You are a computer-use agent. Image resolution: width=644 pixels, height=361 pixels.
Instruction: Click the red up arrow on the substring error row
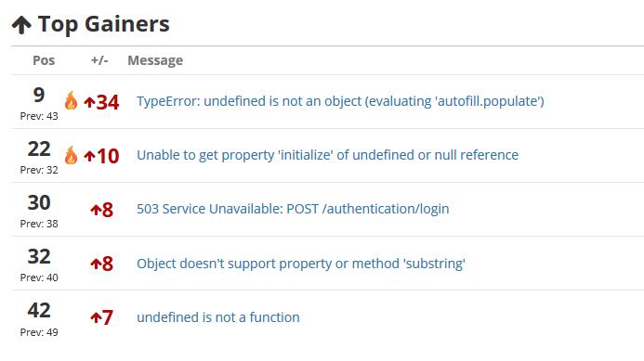pyautogui.click(x=96, y=264)
